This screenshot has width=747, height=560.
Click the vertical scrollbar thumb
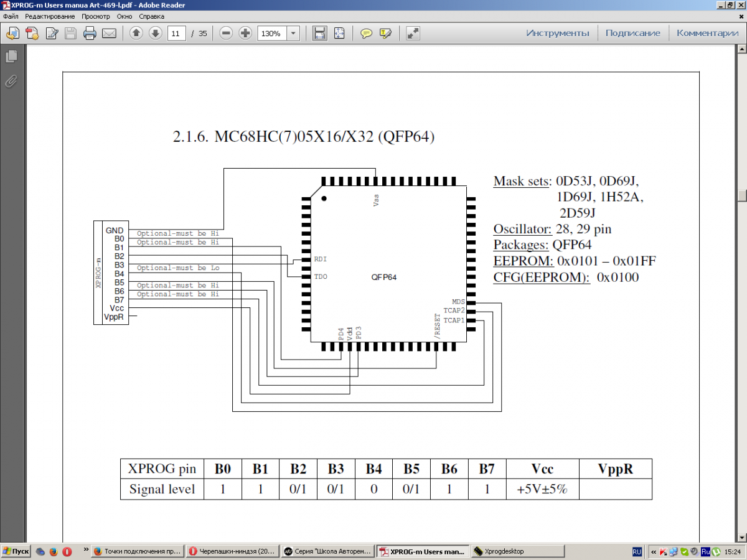pos(742,195)
